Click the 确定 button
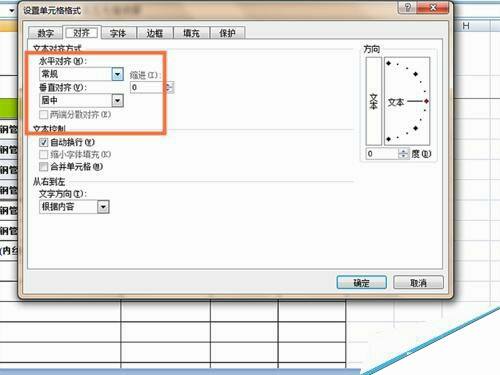Viewport: 500px width, 375px height. tap(362, 283)
